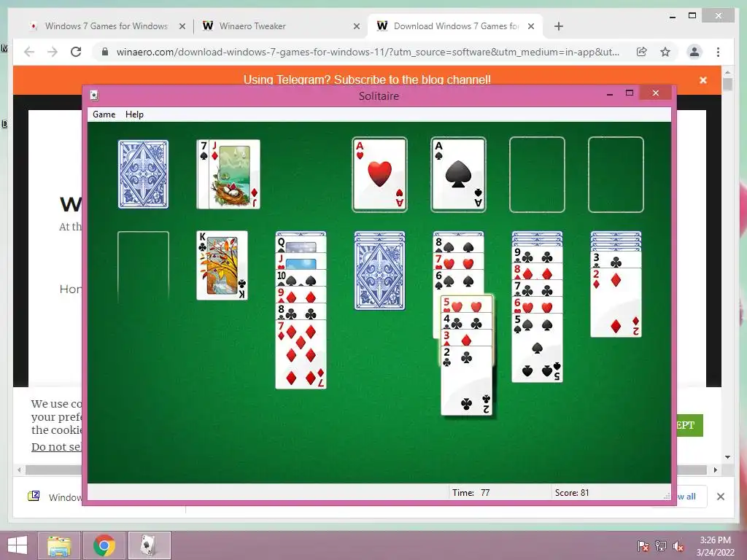
Task: Select the 7 of hearts tableau card
Action: point(458,261)
